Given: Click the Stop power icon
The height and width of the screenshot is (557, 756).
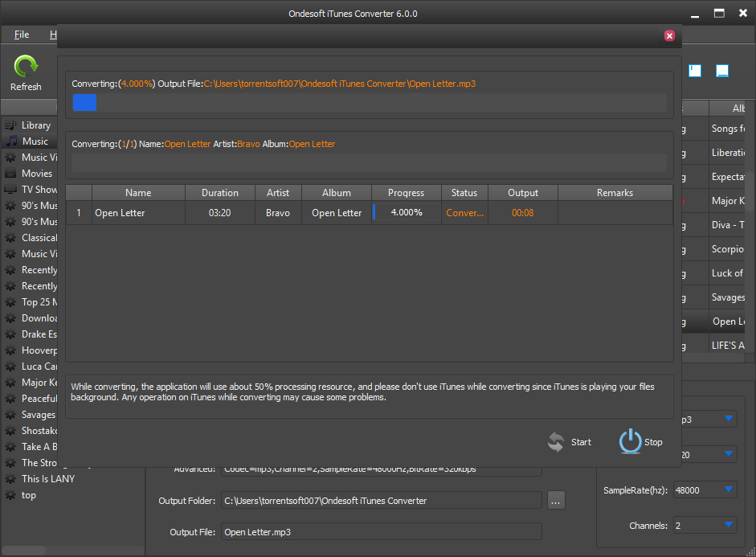Looking at the screenshot, I should pos(630,441).
